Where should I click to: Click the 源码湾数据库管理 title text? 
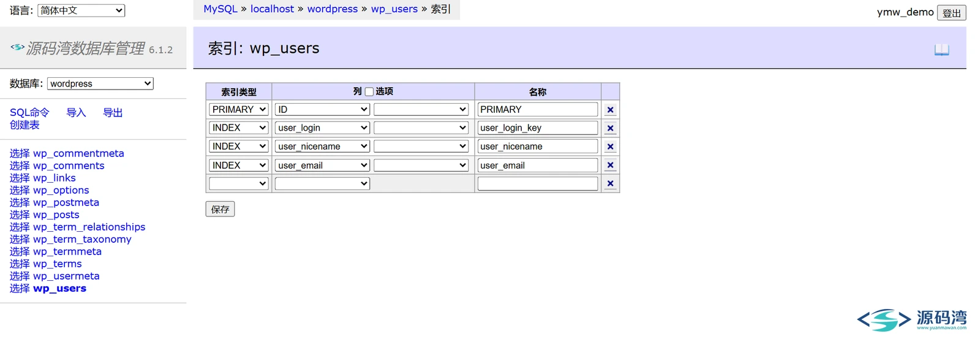tap(86, 48)
